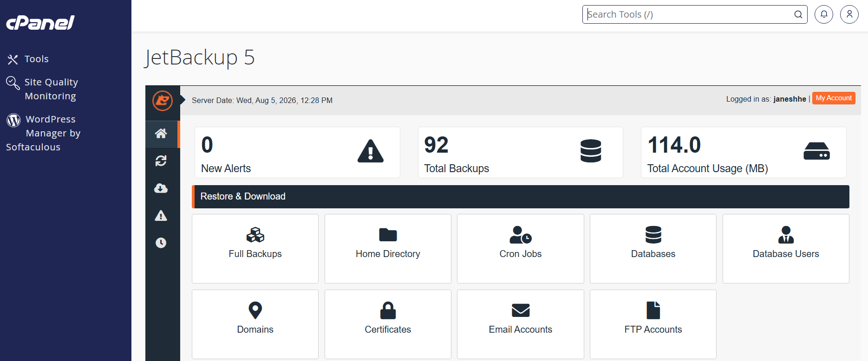Open Home Directory restore tile
Screen dimensions: 868x361
[x=388, y=249]
